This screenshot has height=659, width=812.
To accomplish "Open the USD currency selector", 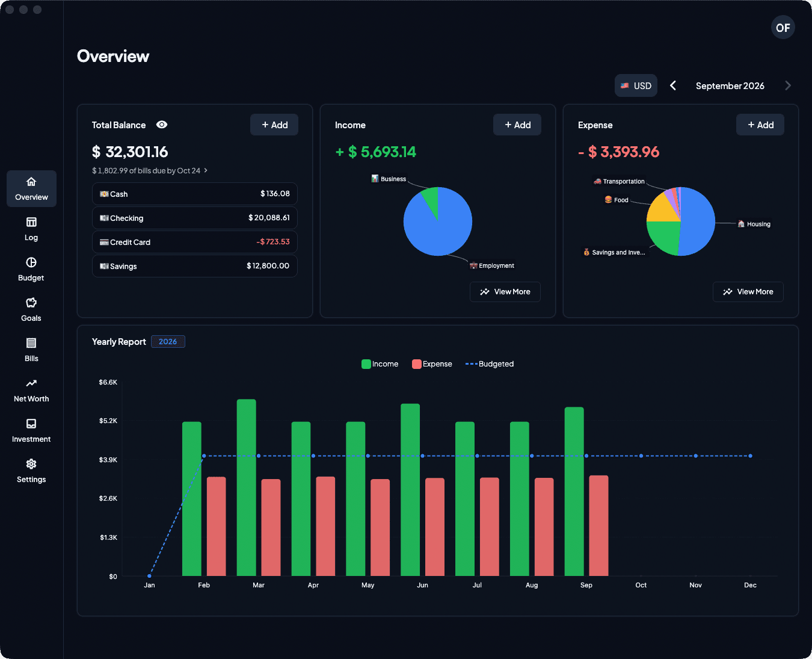I will pos(636,85).
